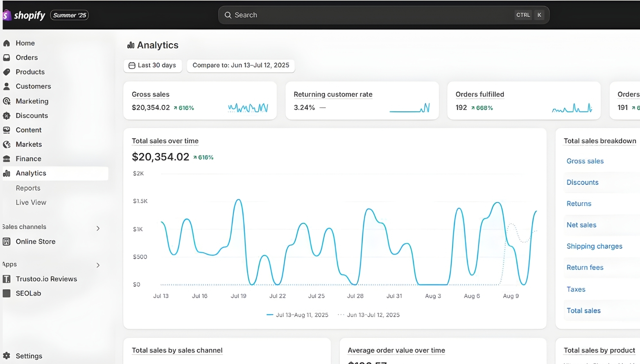Open Reports under Analytics

click(28, 188)
